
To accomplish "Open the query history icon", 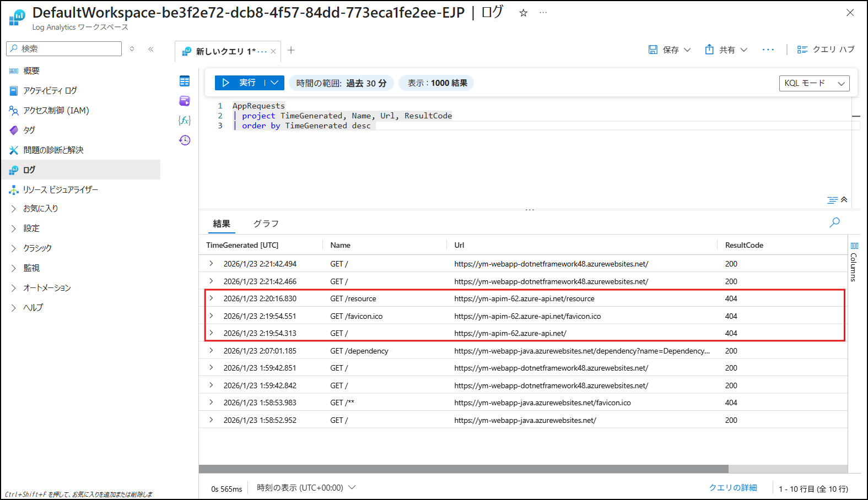I will [x=185, y=140].
